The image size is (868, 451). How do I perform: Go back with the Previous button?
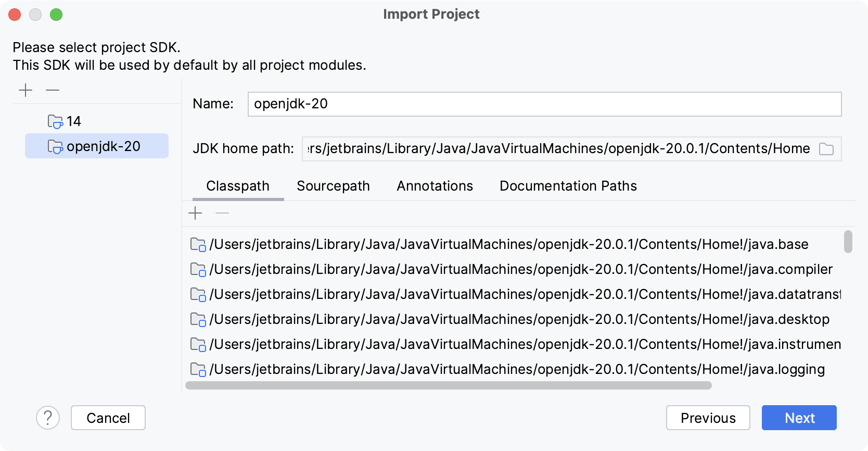click(708, 418)
